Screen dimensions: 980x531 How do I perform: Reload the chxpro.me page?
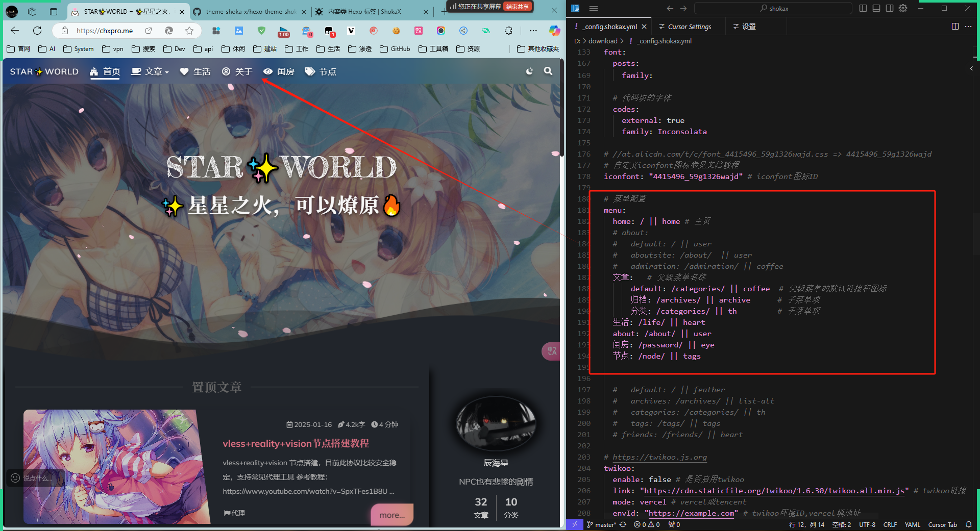pos(37,31)
